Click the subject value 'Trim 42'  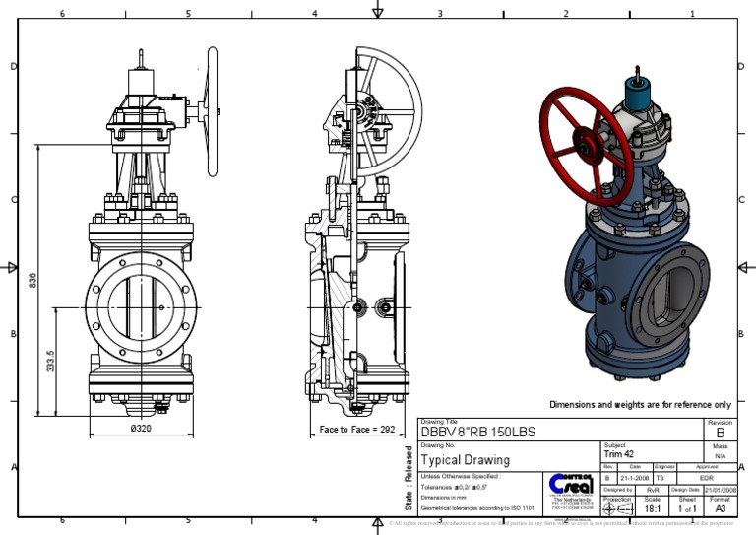click(618, 454)
